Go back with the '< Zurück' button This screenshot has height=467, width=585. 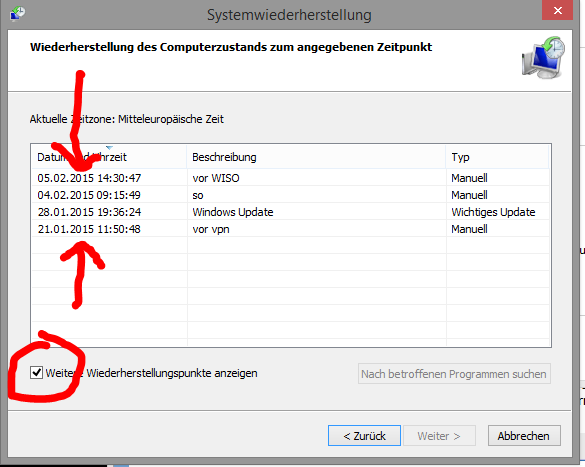[365, 436]
